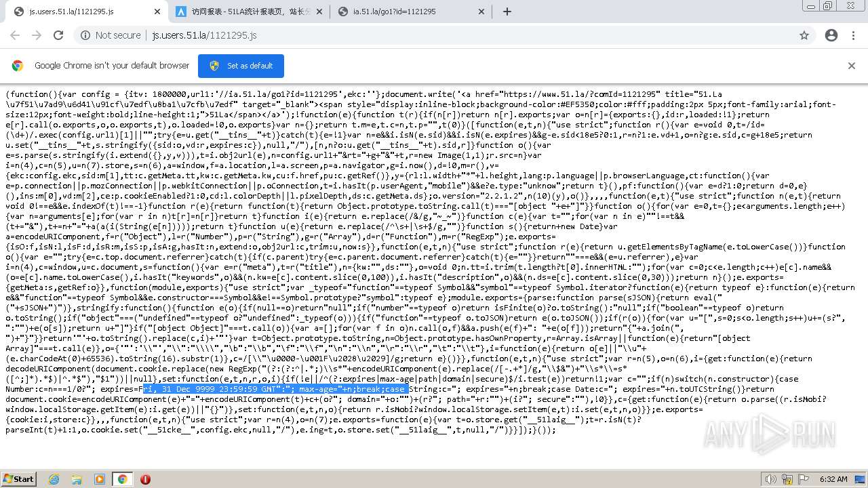Image resolution: width=868 pixels, height=488 pixels.
Task: Click the blue favicon of the 访问报表 tab
Action: [x=181, y=12]
